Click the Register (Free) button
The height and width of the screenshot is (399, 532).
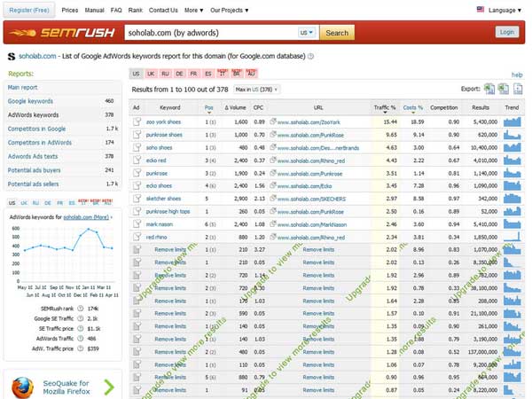tap(29, 10)
